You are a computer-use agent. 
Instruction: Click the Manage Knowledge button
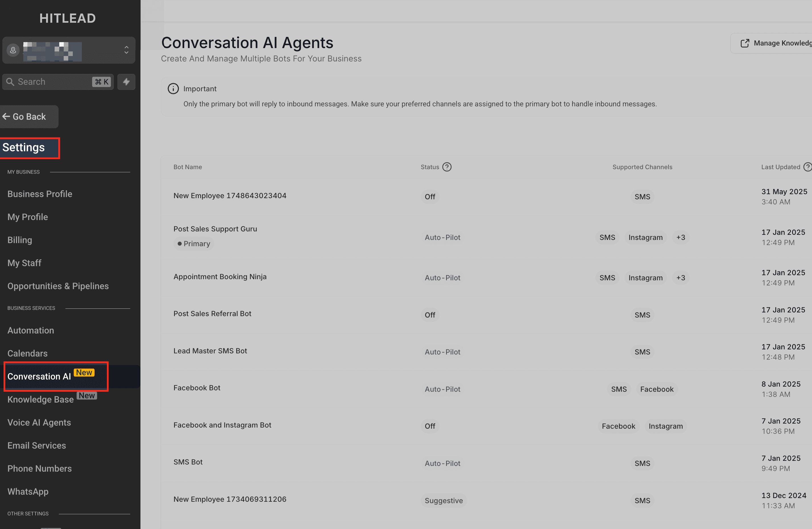coord(772,43)
